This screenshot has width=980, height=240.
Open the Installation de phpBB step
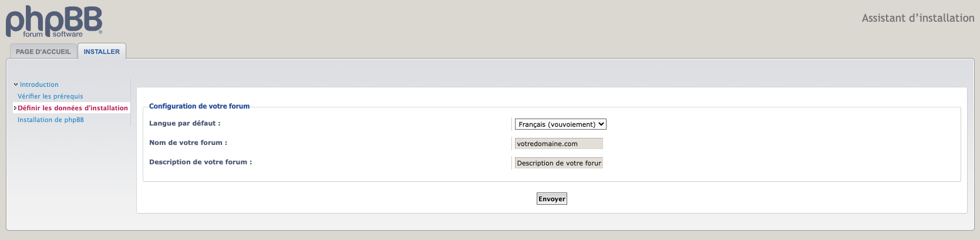pos(50,120)
